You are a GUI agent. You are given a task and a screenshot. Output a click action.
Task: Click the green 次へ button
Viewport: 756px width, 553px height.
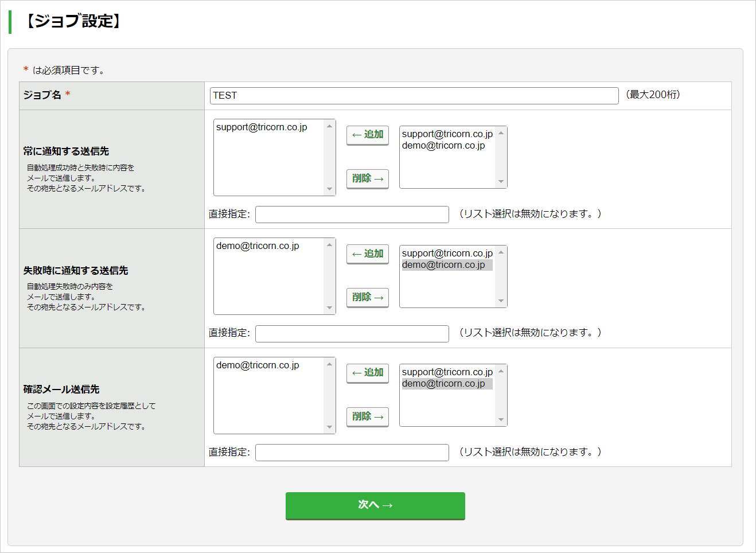coord(375,505)
